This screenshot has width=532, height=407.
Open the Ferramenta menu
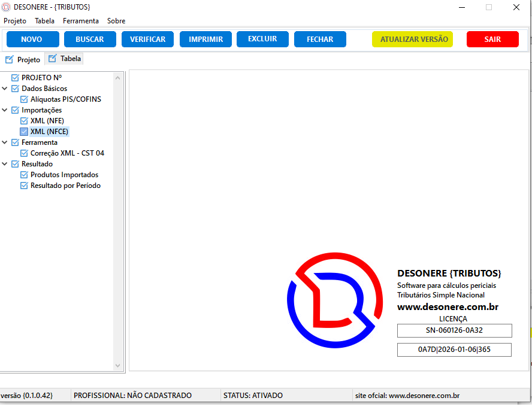coord(81,21)
